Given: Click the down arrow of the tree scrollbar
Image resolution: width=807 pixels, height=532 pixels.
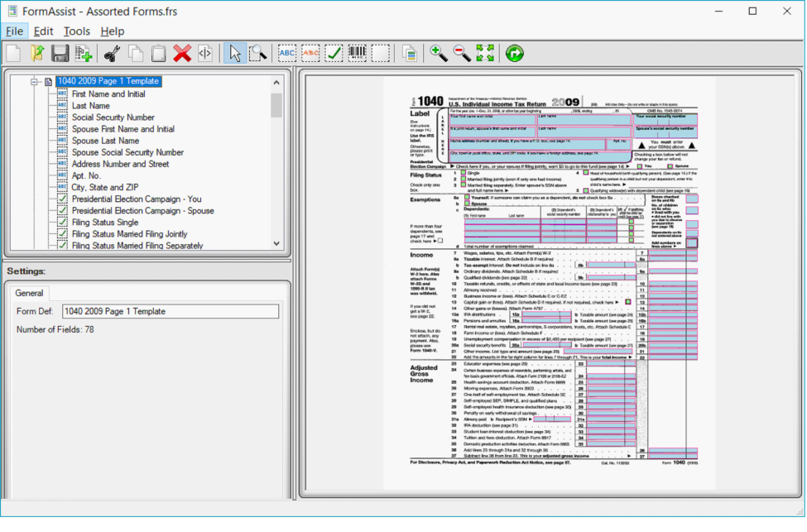Looking at the screenshot, I should (276, 242).
